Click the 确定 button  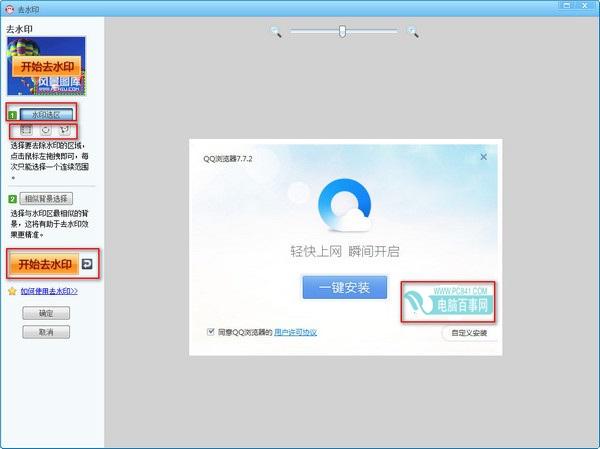(x=46, y=313)
